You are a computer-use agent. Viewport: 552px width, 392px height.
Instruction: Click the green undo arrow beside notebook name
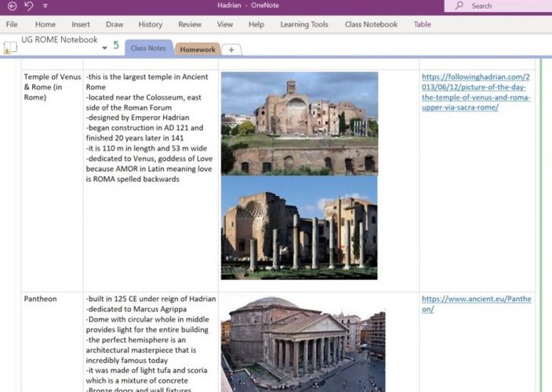pyautogui.click(x=116, y=45)
